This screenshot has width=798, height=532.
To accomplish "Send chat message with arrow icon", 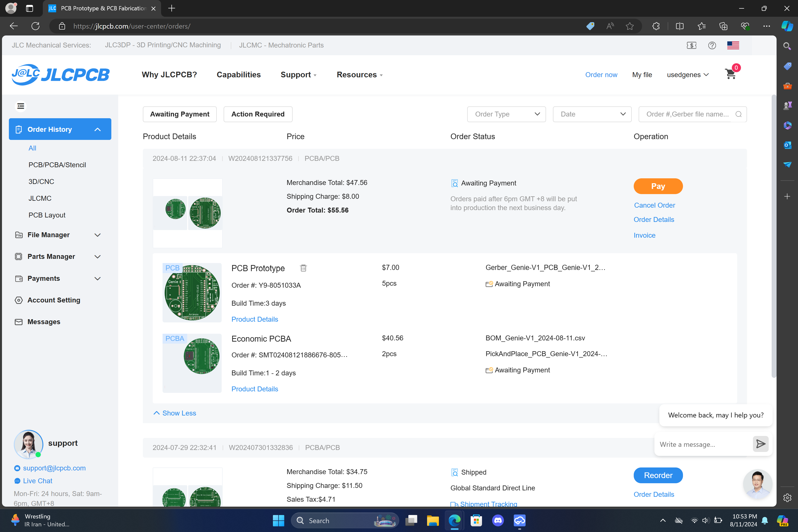I will pyautogui.click(x=760, y=444).
